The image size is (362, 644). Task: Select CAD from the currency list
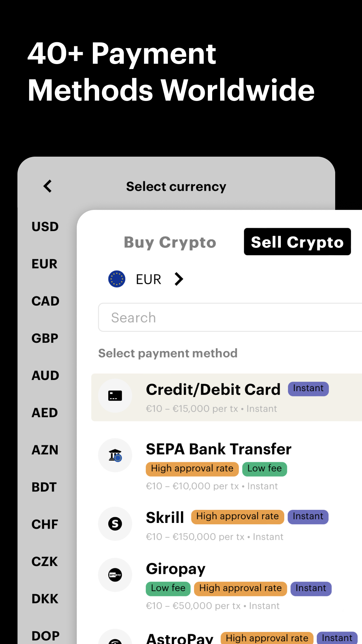[x=45, y=301]
